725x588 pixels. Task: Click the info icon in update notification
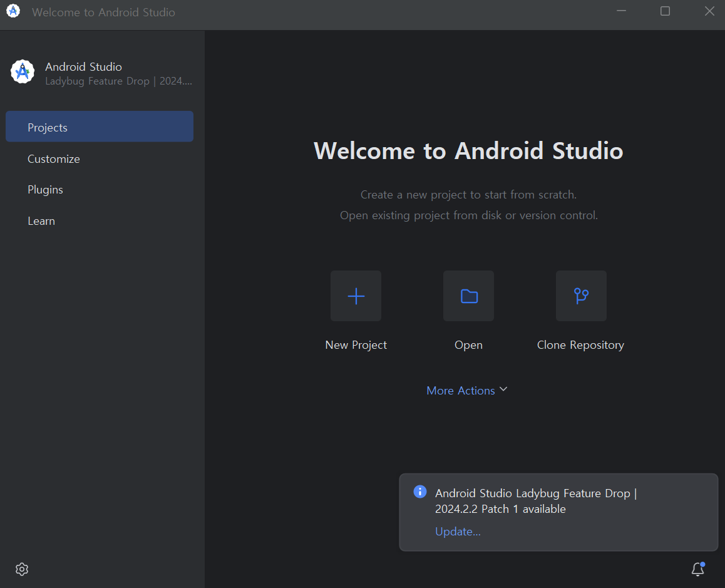[x=420, y=492]
